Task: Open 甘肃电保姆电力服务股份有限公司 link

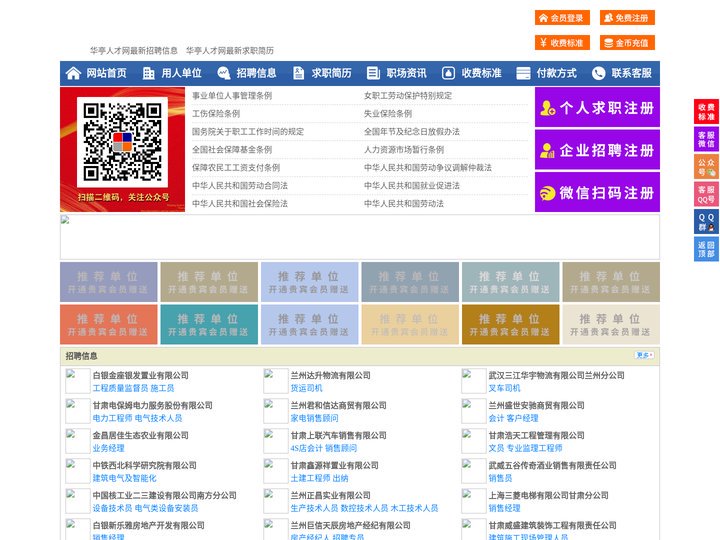Action: coord(152,405)
